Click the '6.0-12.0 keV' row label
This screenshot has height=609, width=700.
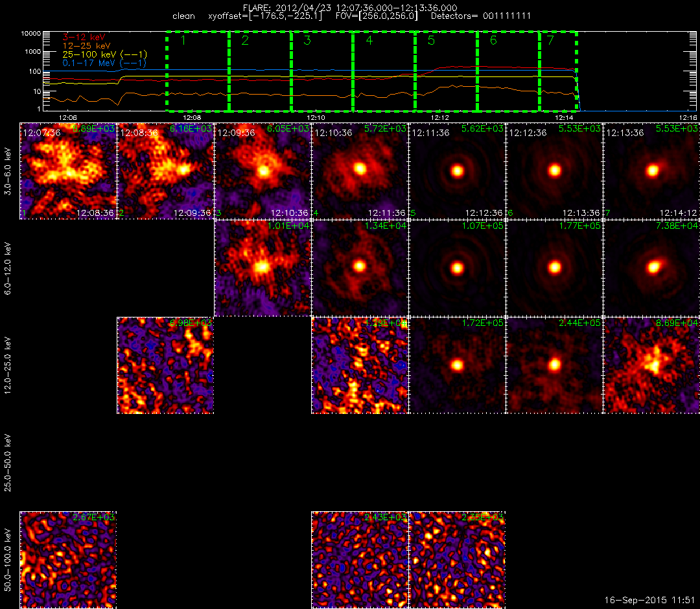click(x=8, y=268)
